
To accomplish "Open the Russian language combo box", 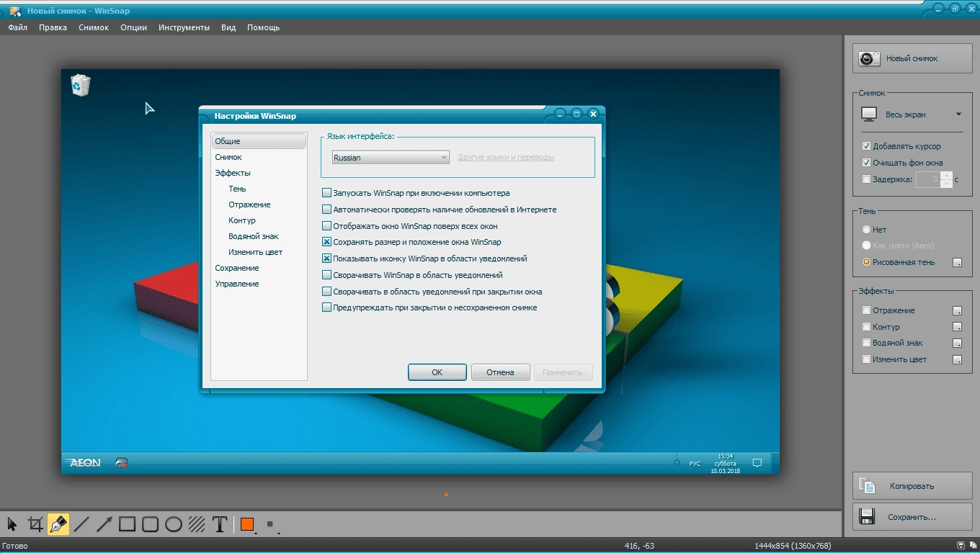I will coord(390,158).
